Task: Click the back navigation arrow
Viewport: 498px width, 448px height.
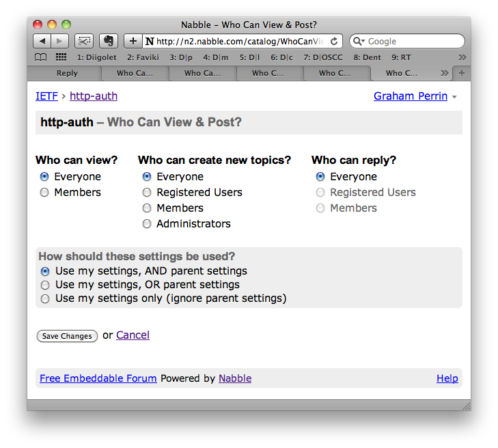Action: point(42,41)
